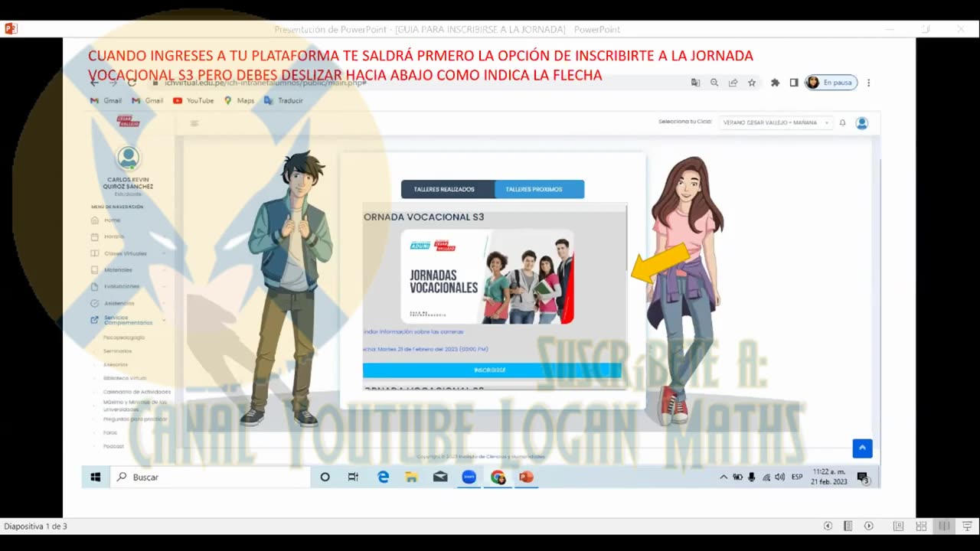Image resolution: width=980 pixels, height=551 pixels.
Task: Open the user profile avatar at top right
Action: (x=861, y=122)
